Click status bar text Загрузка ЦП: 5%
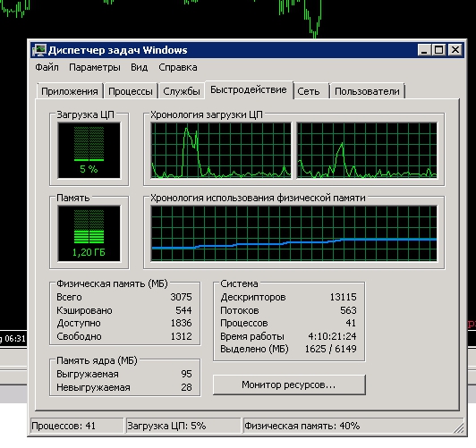Image resolution: width=476 pixels, height=448 pixels. coord(166,426)
